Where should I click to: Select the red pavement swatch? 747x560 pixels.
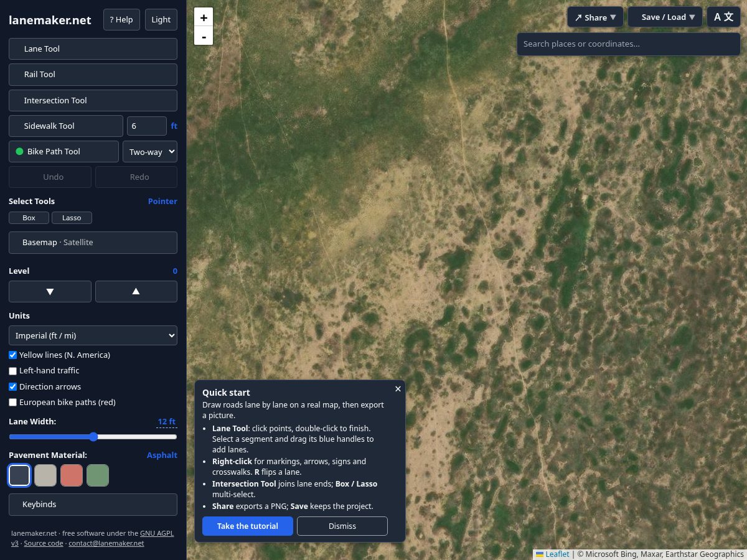coord(72,475)
